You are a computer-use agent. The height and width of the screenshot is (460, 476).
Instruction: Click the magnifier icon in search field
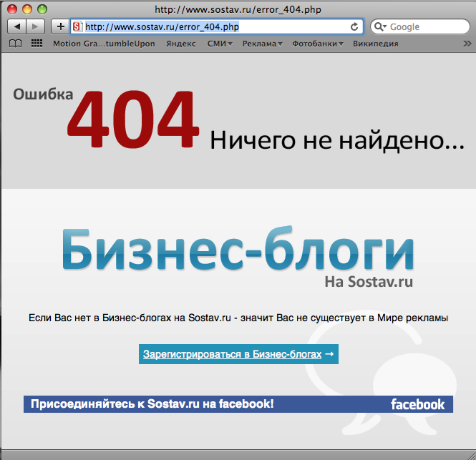(x=380, y=27)
